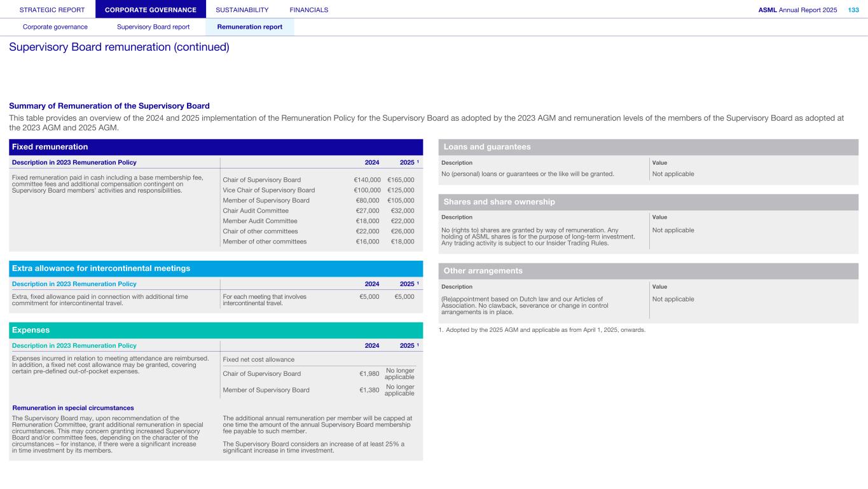Image resolution: width=868 pixels, height=489 pixels.
Task: Click the Loans and guarantees header
Action: pyautogui.click(x=486, y=147)
